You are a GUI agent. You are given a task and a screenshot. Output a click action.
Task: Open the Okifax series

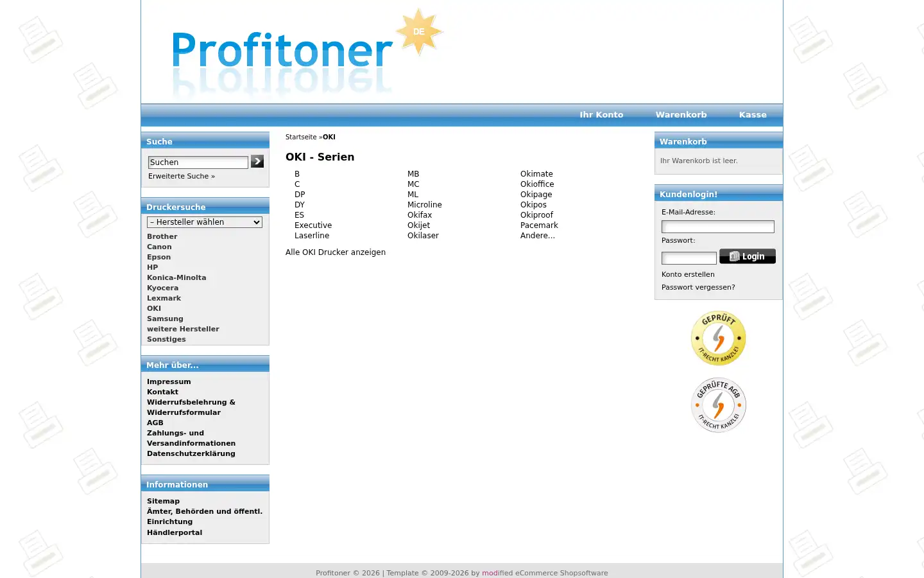tap(420, 215)
